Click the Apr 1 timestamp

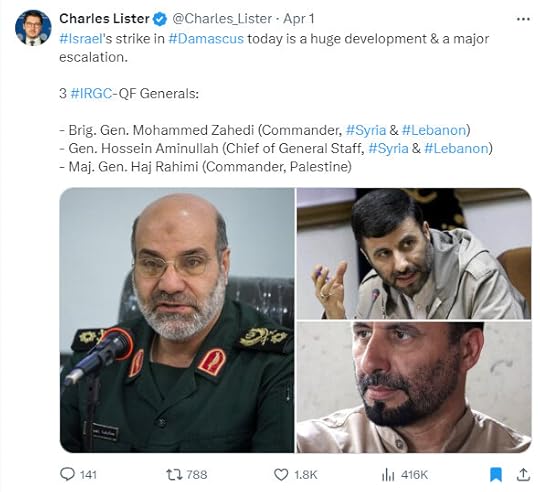pyautogui.click(x=299, y=19)
